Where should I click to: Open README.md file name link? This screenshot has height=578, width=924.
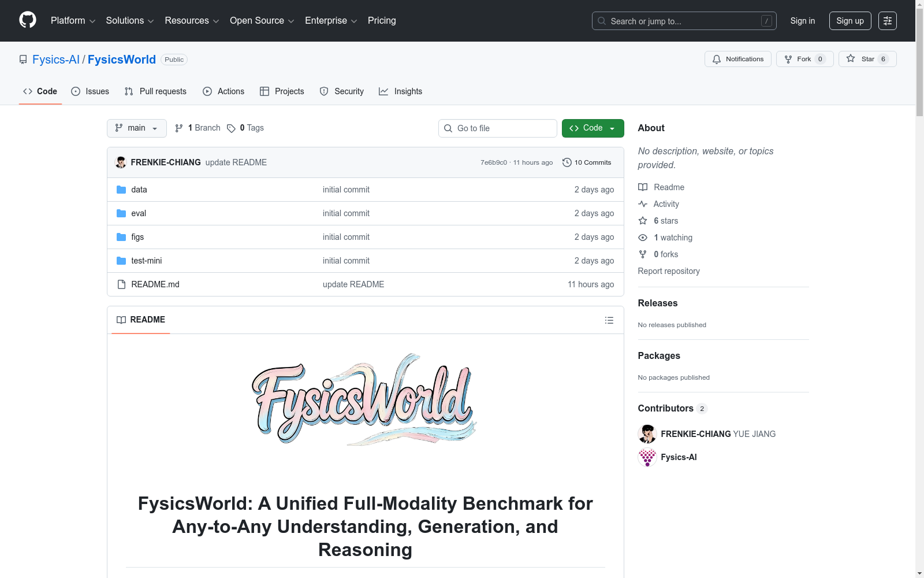155,284
